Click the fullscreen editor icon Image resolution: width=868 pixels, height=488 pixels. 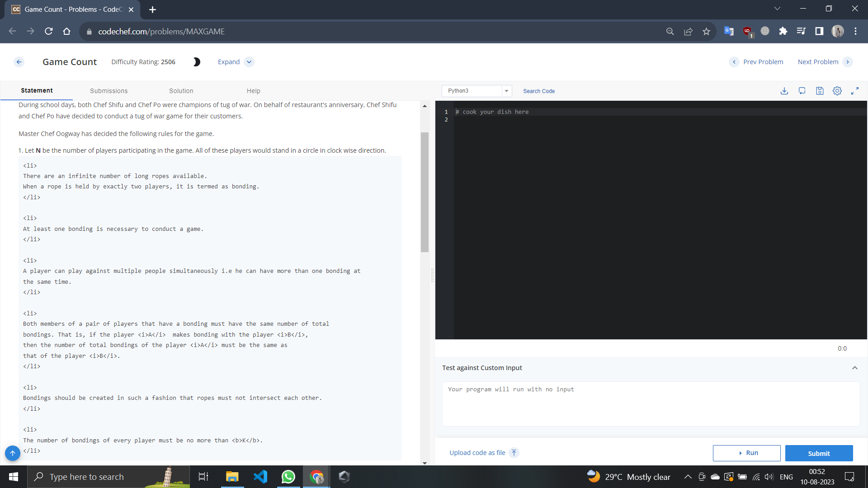point(855,91)
